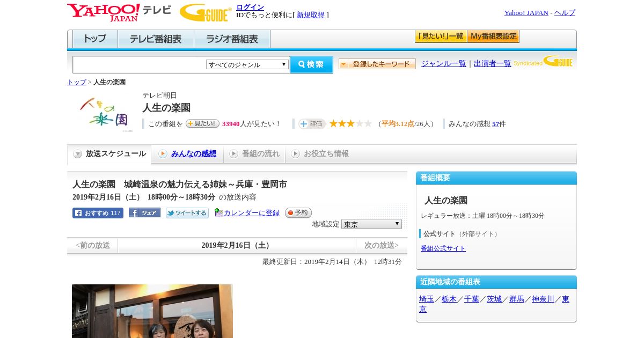Open the ログイン link
The height and width of the screenshot is (338, 644).
[250, 7]
